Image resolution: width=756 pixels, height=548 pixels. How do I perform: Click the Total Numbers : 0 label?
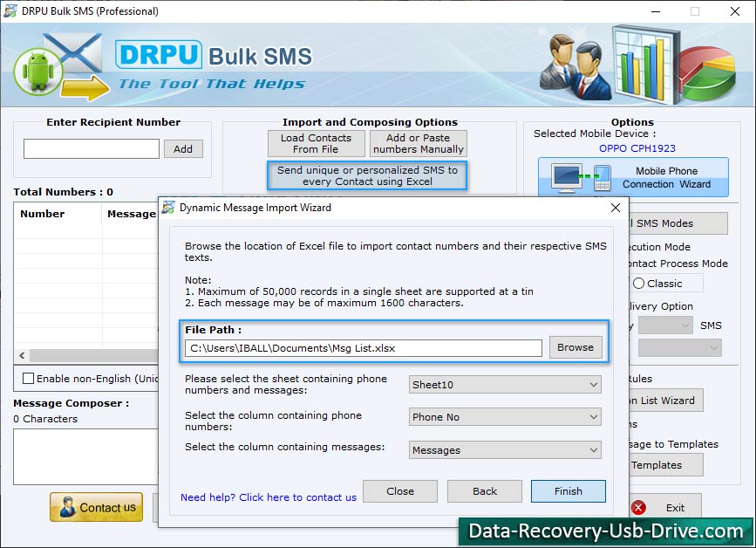coord(63,191)
